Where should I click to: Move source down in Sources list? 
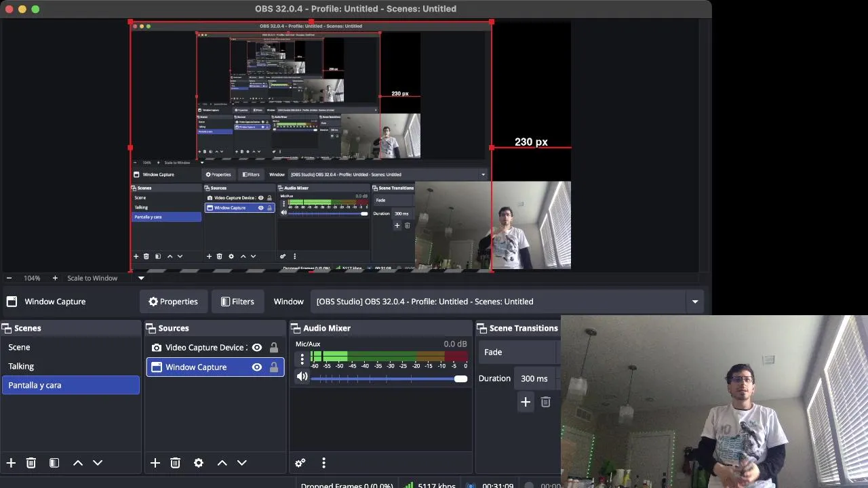(x=242, y=463)
